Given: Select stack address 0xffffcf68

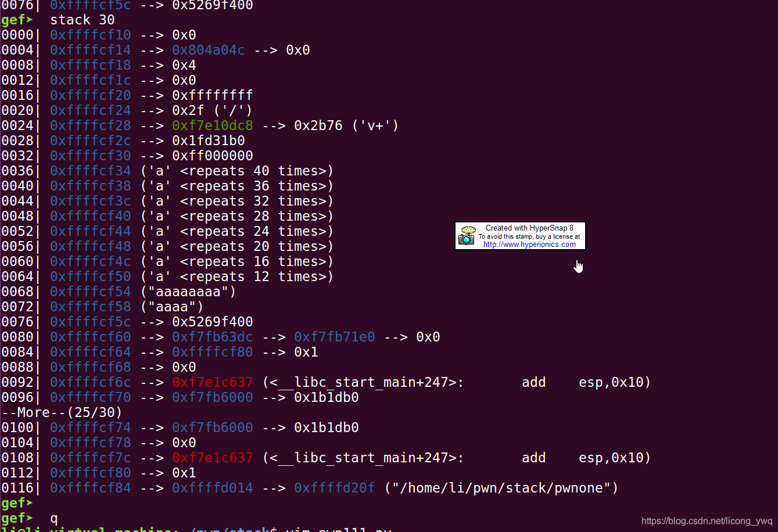Looking at the screenshot, I should click(x=91, y=367).
